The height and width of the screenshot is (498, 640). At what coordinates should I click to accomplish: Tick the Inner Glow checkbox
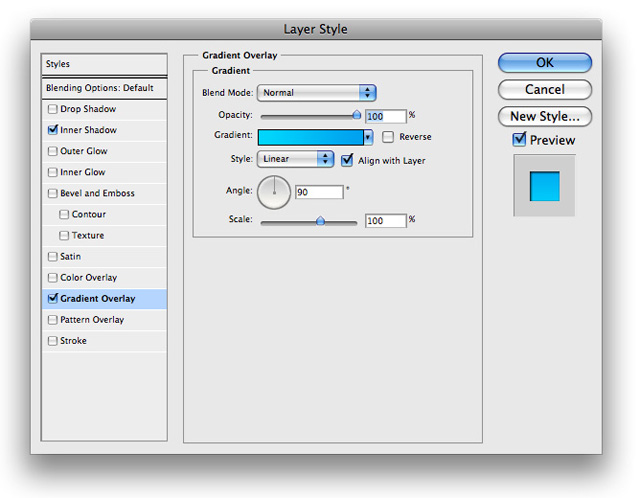(52, 172)
